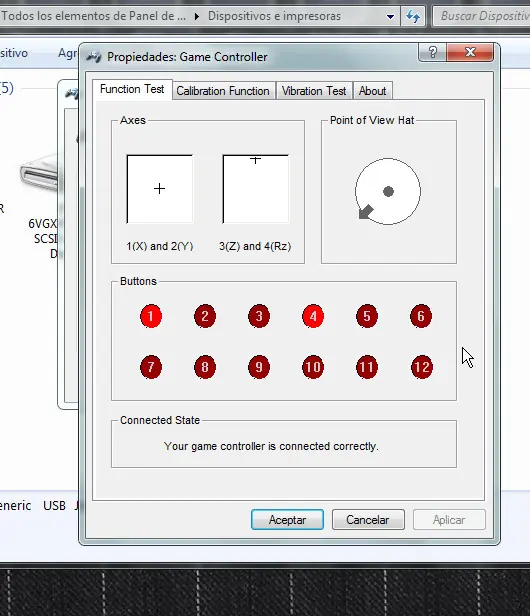
Task: Click the 3(Z) and 4(Rz) axes box
Action: (256, 189)
